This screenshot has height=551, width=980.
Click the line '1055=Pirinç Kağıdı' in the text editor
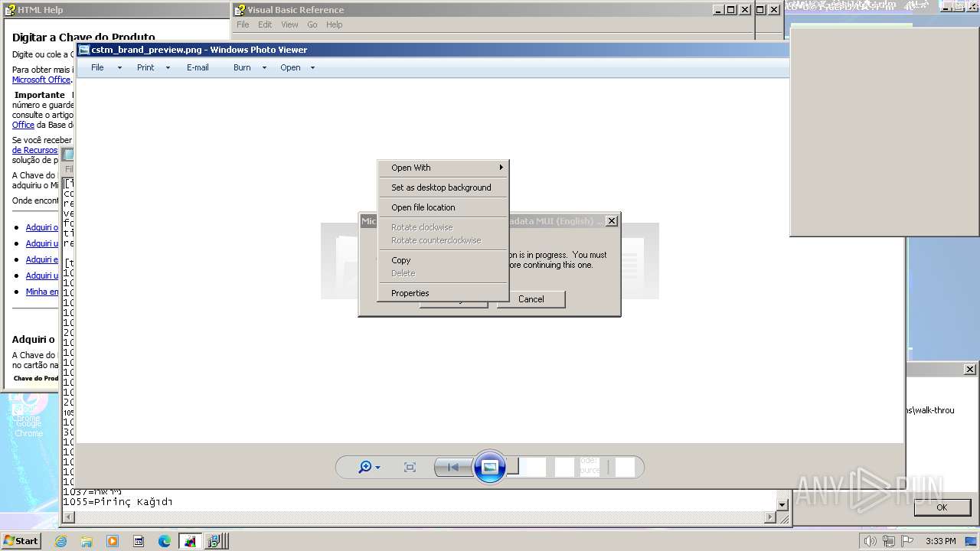click(117, 502)
